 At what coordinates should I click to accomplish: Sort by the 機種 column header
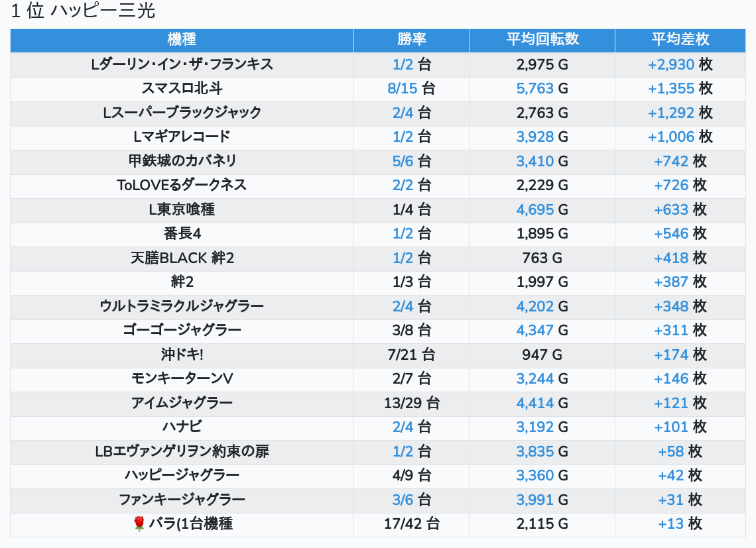coord(182,40)
